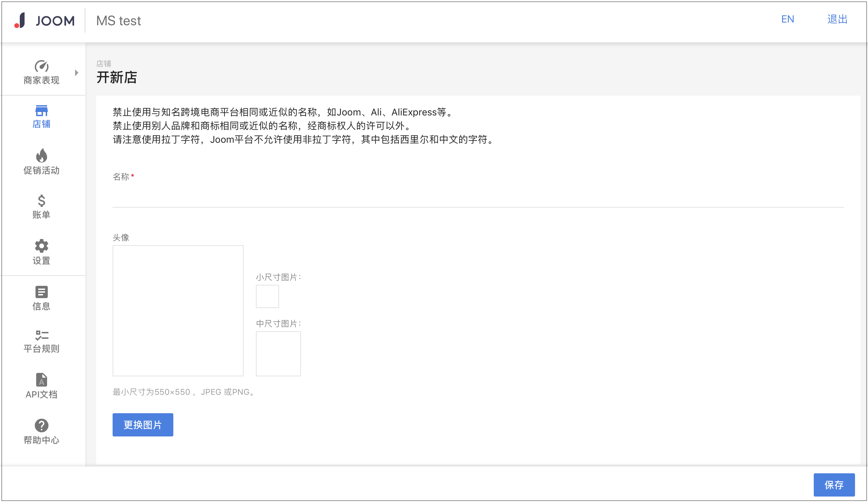Click the large avatar upload placeholder

click(178, 310)
